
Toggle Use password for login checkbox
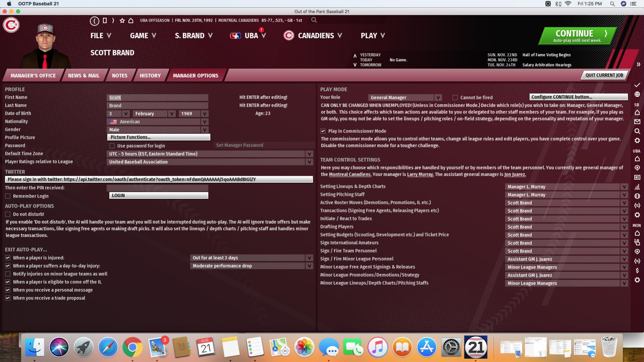[112, 146]
